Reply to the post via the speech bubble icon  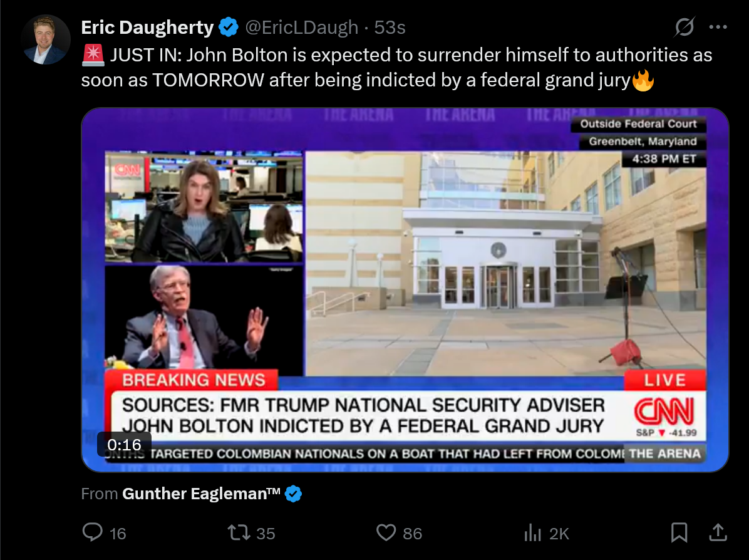pyautogui.click(x=93, y=532)
